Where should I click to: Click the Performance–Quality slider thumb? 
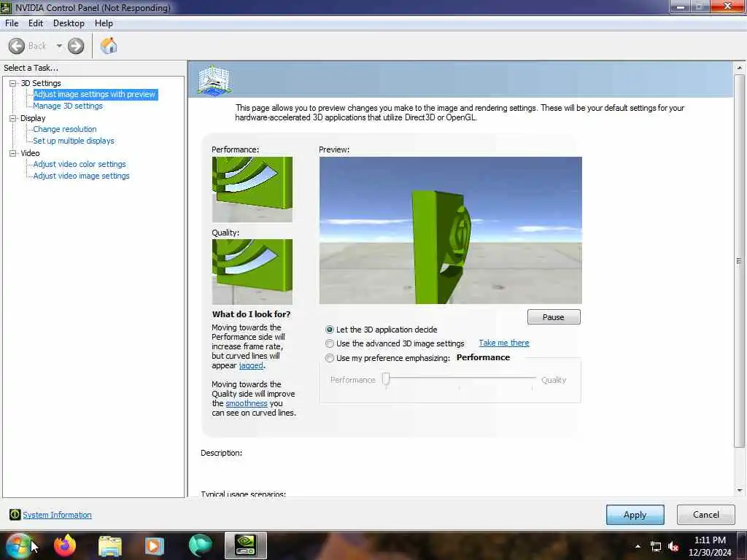point(386,379)
